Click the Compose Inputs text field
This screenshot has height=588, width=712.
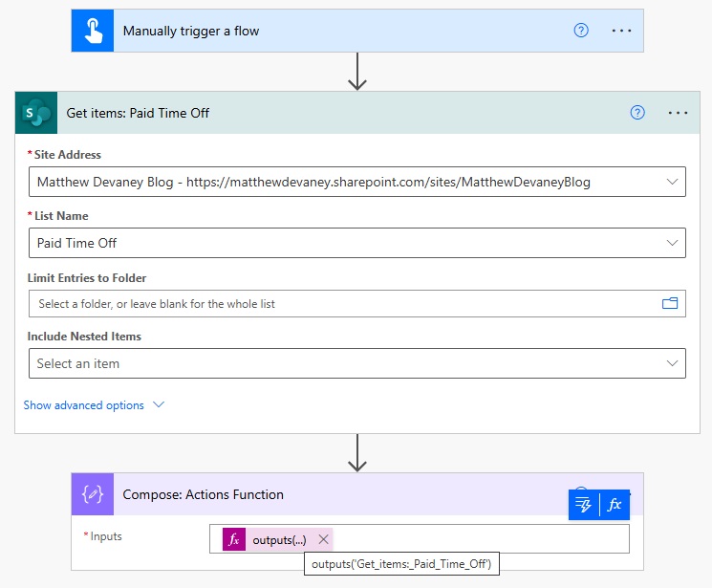coord(478,539)
